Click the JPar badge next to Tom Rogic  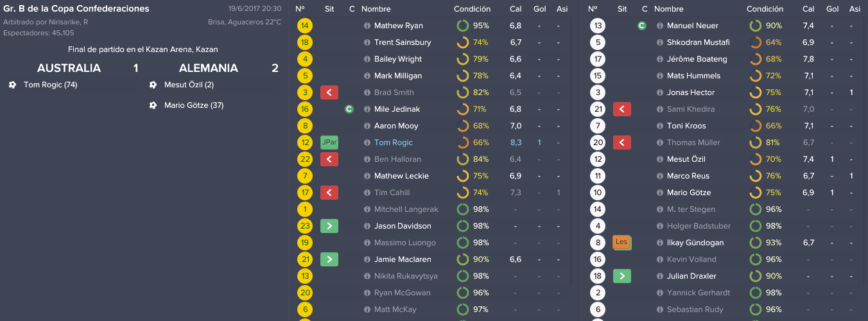point(329,143)
